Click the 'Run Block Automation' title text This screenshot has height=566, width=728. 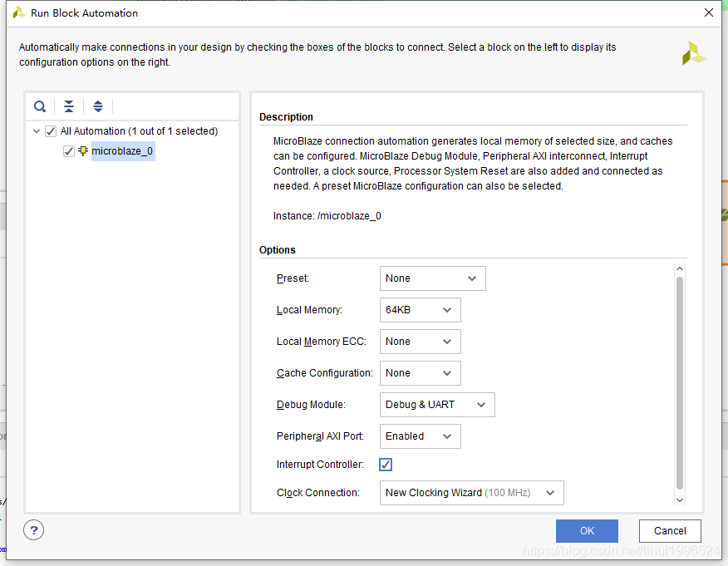pyautogui.click(x=84, y=13)
